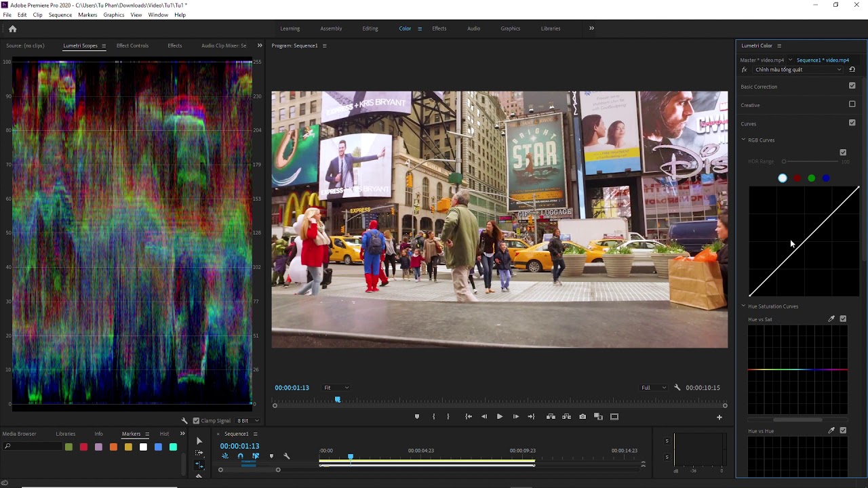
Task: Click the Sequence1 * video.mp4 link
Action: (823, 60)
